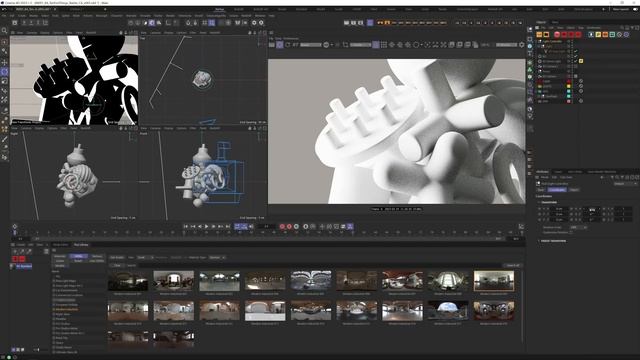Click the Render View clapperboard icon
640x360 pixels.
(x=347, y=23)
